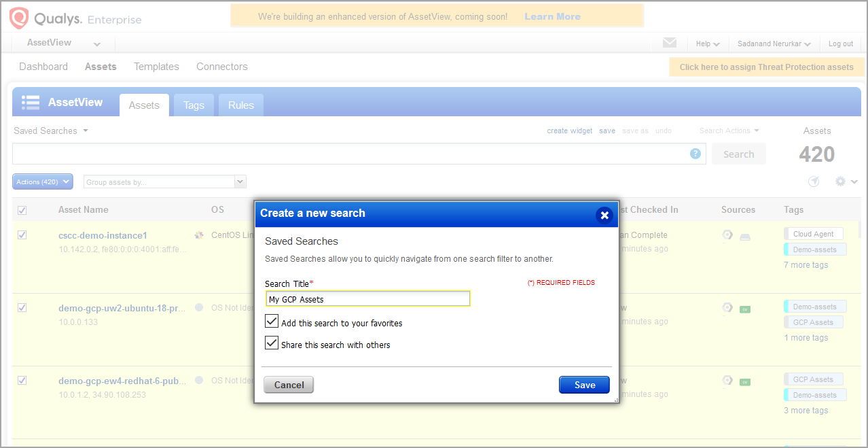Click the save link above search bar
Viewport: 868px width, 448px height.
click(x=607, y=131)
